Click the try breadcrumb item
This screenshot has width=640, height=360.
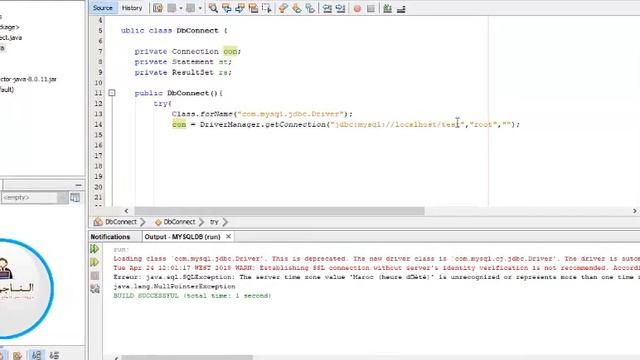click(x=214, y=222)
